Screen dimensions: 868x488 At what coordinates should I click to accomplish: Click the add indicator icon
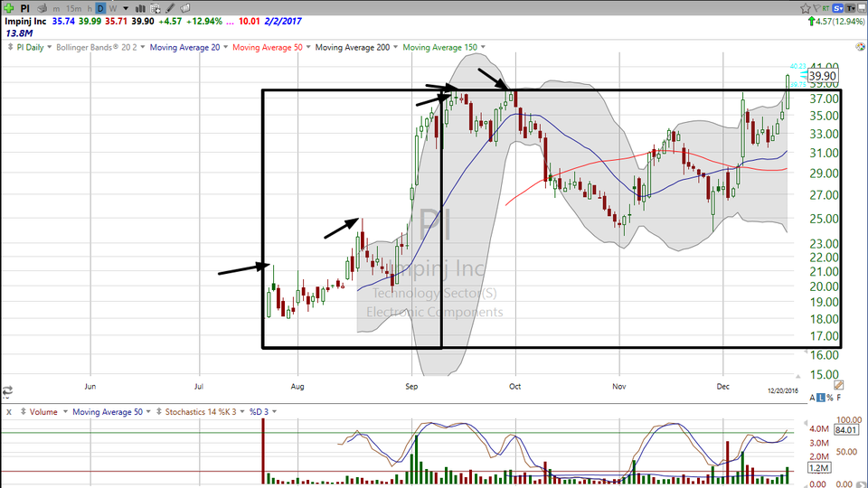[156, 8]
